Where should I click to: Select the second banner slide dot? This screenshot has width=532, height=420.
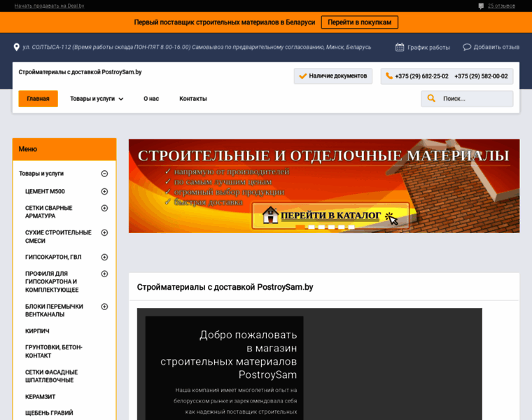pos(311,227)
